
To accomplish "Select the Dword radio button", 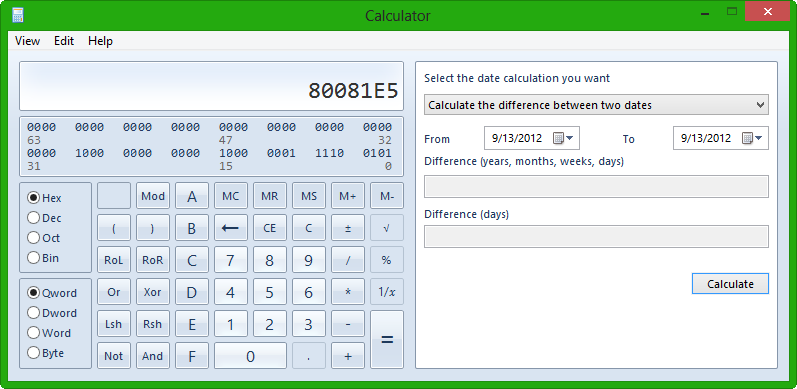I will tap(34, 313).
